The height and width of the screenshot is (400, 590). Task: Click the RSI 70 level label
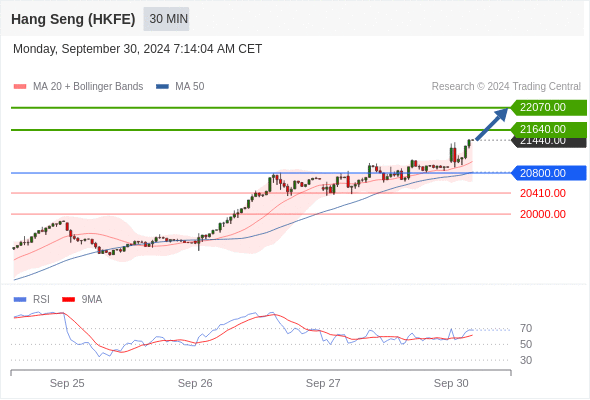pyautogui.click(x=526, y=329)
